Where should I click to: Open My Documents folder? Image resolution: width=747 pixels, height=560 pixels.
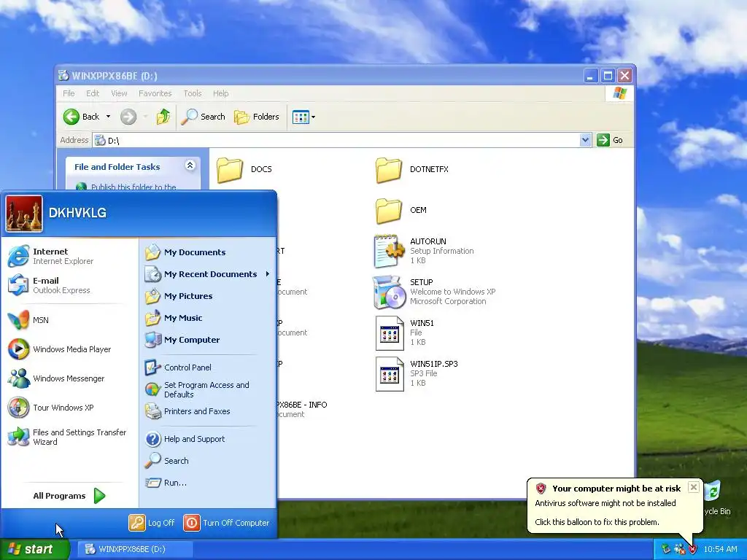pyautogui.click(x=207, y=252)
